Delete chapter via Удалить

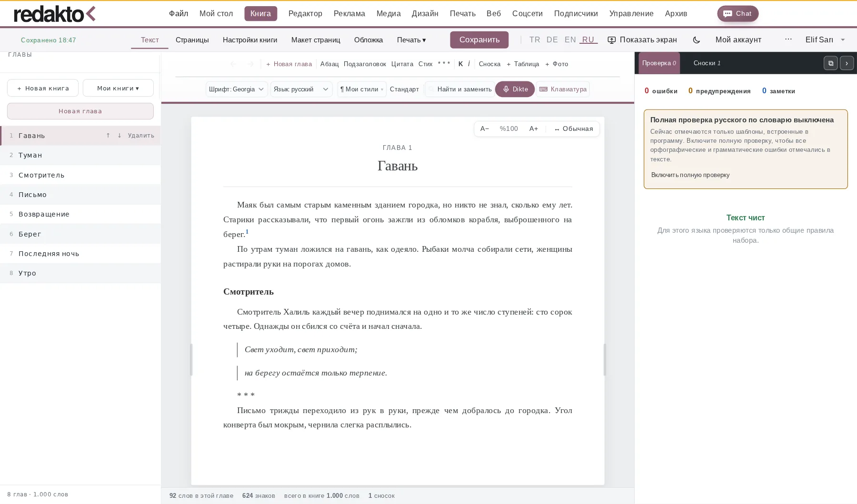141,136
